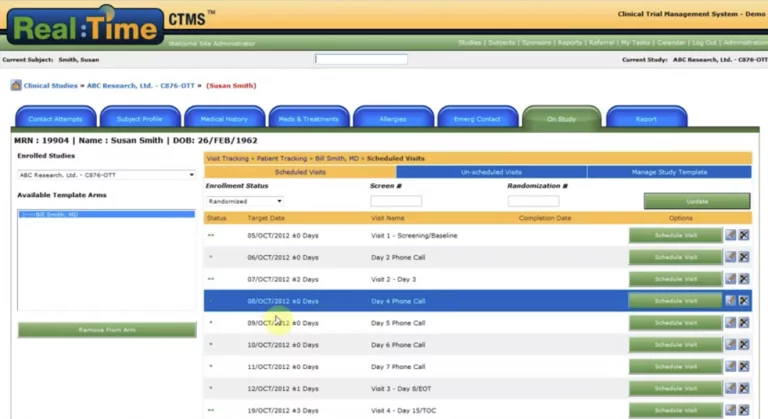Edit the Visit 4 - Day 15/TOC row

[730, 410]
